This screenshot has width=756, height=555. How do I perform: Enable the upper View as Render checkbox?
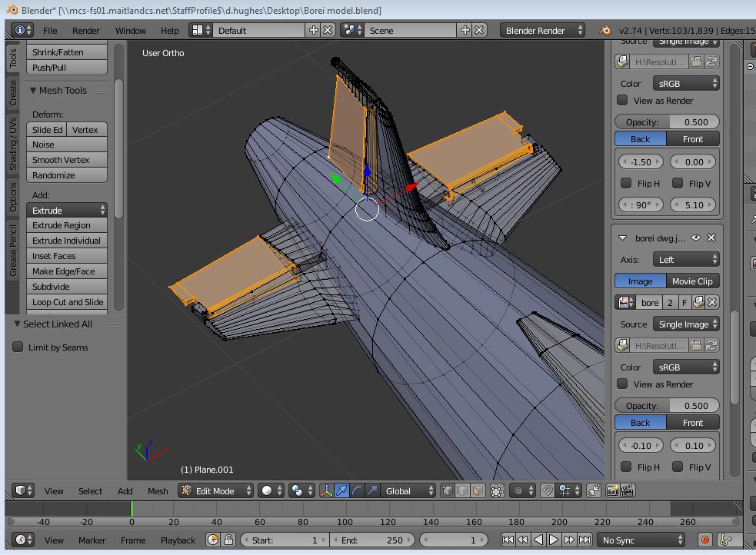coord(622,100)
